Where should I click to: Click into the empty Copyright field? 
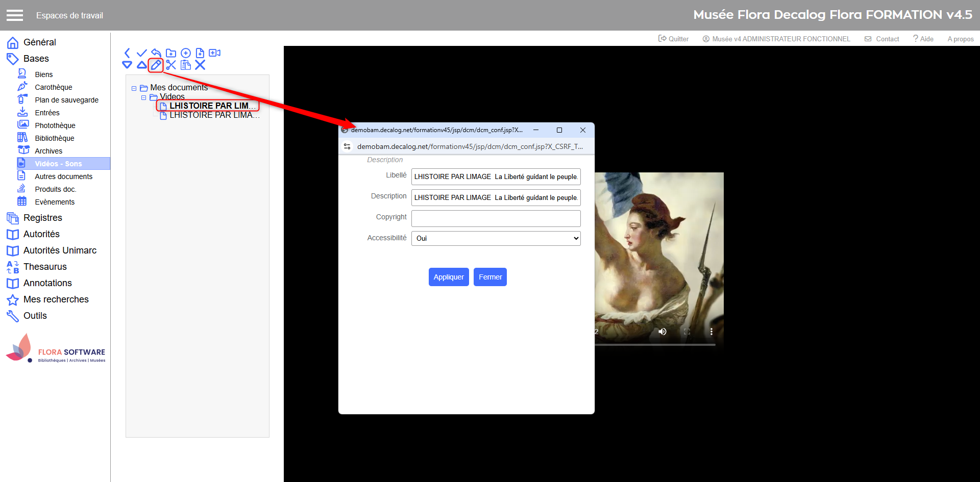coord(496,218)
